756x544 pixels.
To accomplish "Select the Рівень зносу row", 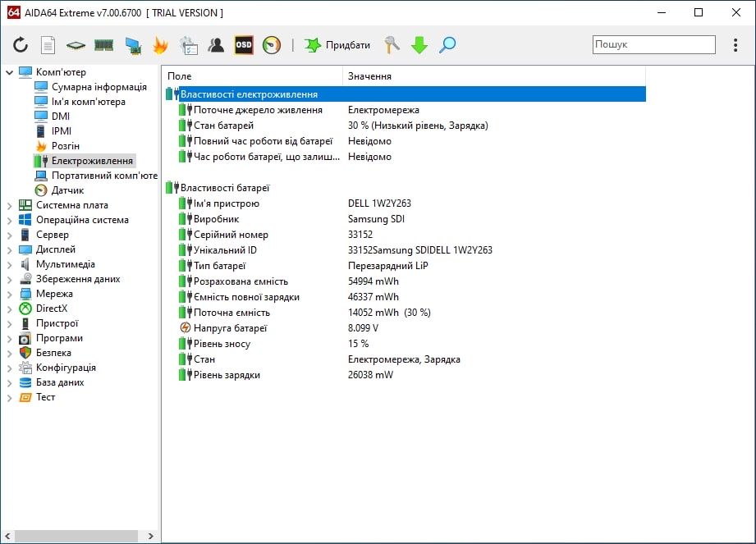I will pyautogui.click(x=405, y=344).
